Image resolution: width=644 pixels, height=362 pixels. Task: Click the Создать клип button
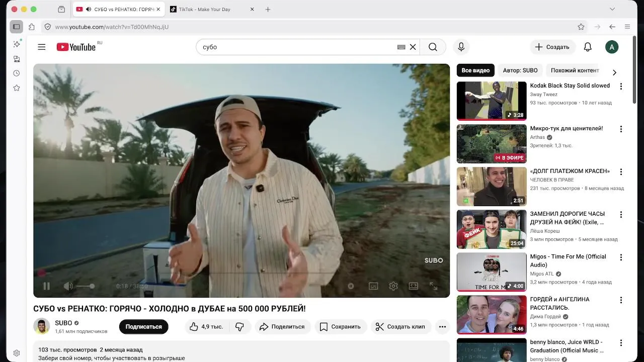(401, 326)
